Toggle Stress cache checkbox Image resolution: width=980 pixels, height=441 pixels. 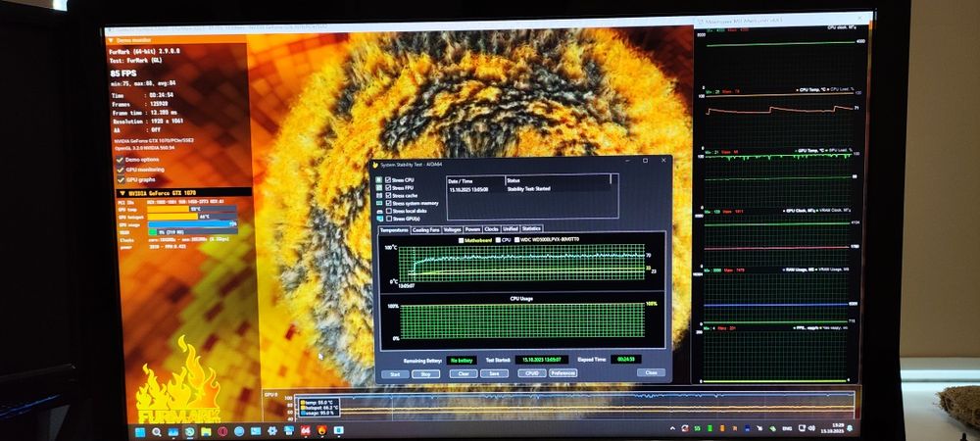point(388,196)
